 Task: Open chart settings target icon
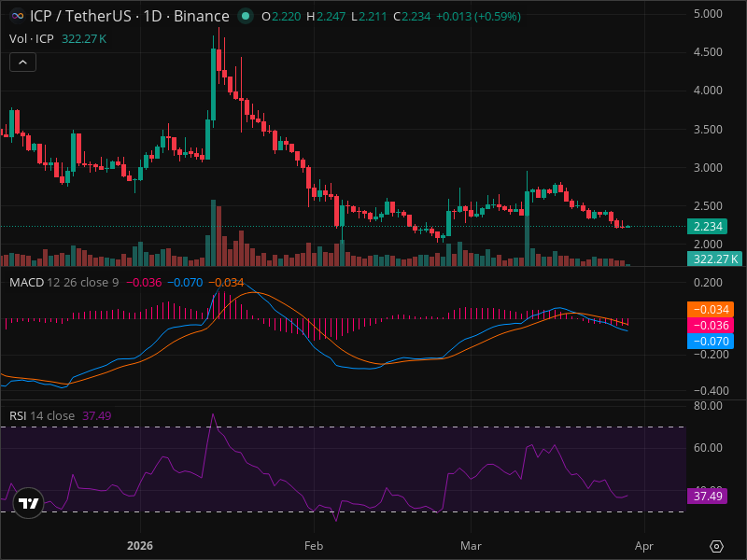click(716, 546)
